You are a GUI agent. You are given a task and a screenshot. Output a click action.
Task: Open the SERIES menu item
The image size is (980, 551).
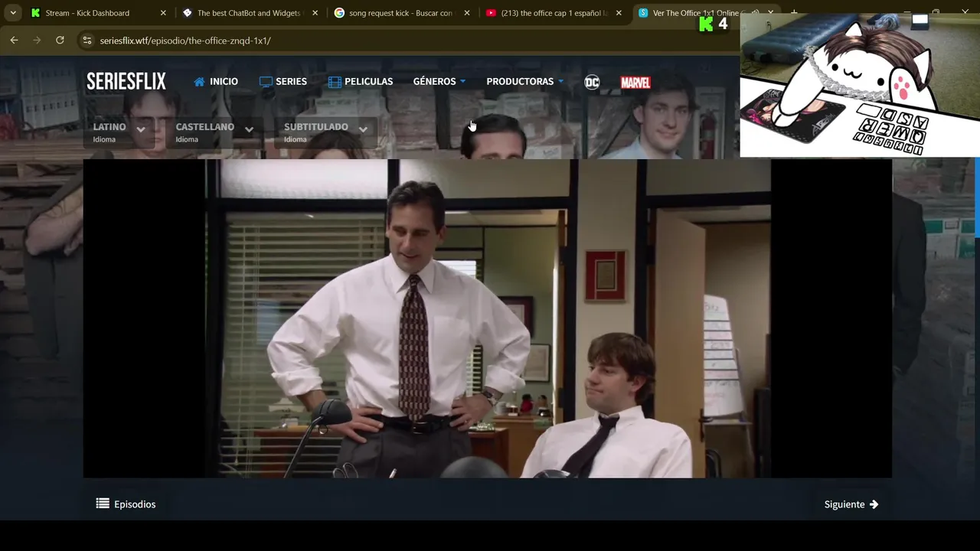[283, 82]
